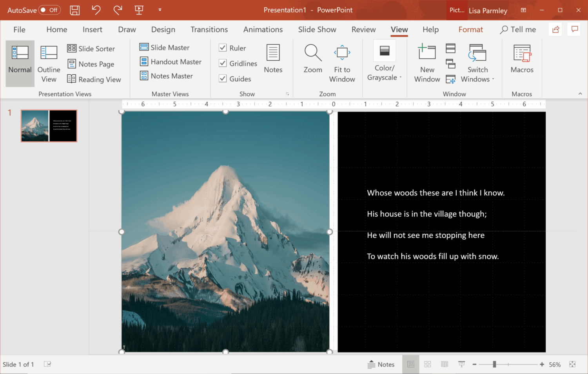Click the Save icon in title bar
588x374 pixels.
point(75,10)
